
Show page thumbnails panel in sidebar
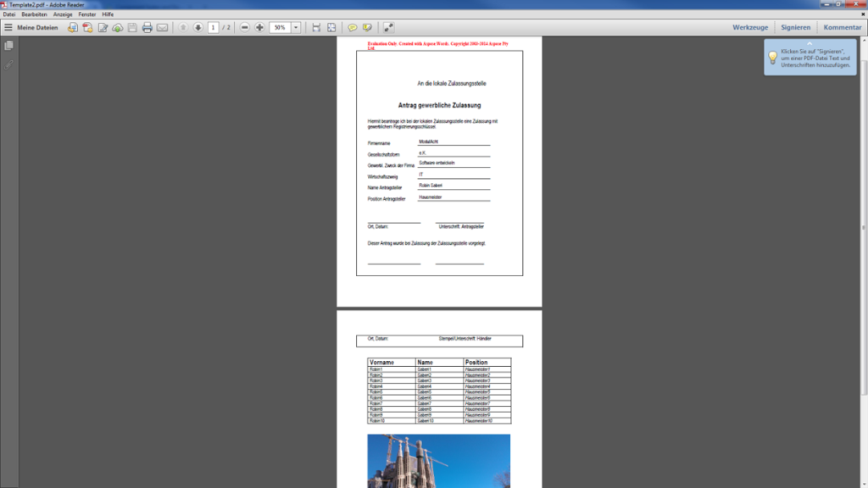pos(8,46)
